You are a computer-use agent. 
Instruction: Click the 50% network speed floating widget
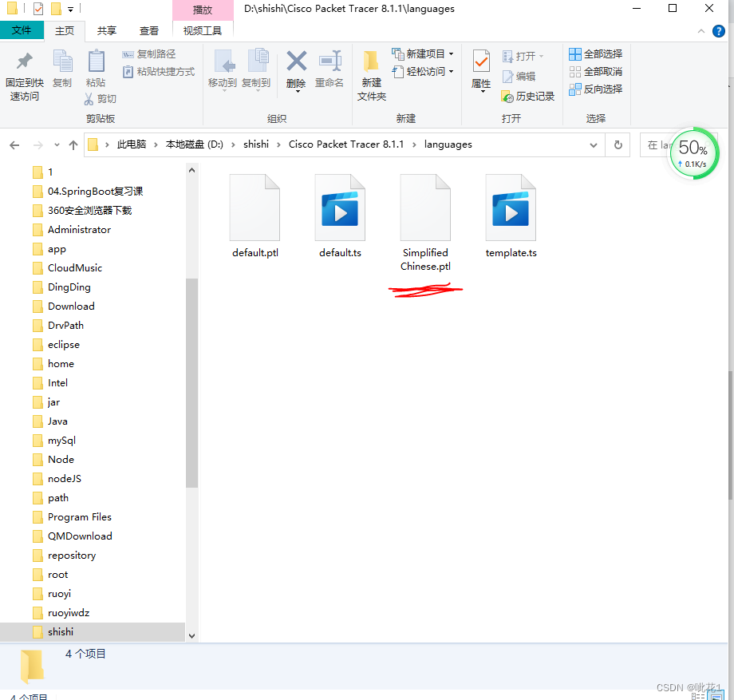click(x=693, y=153)
